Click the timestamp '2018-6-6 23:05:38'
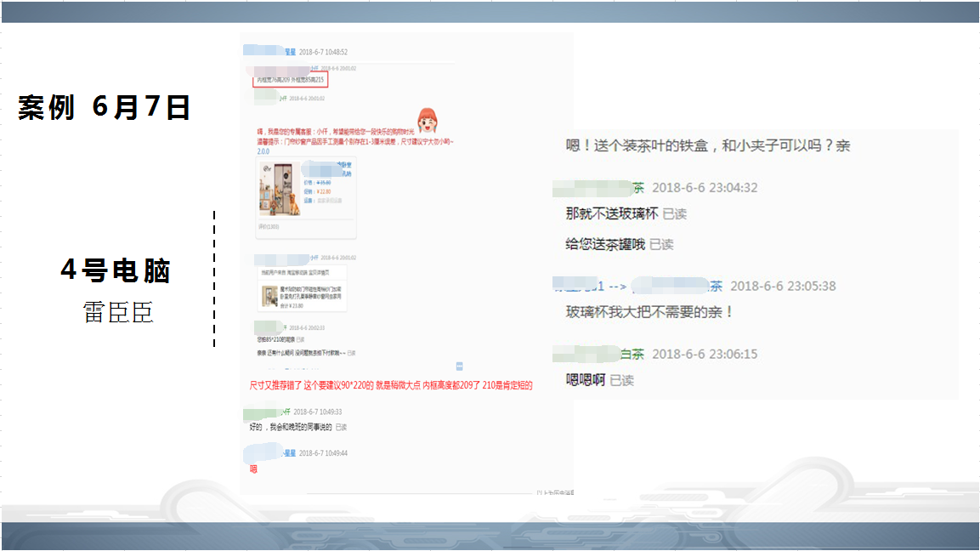Viewport: 980px width, 551px height. [783, 286]
